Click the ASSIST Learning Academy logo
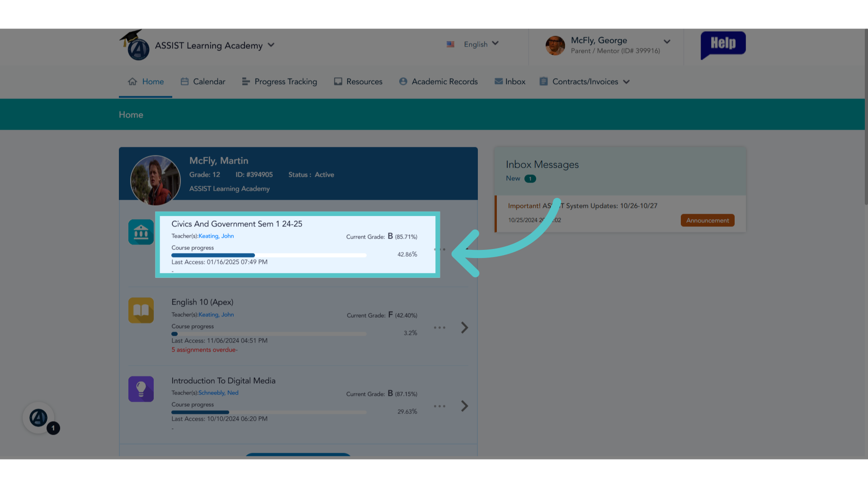This screenshot has height=488, width=868. pos(135,45)
